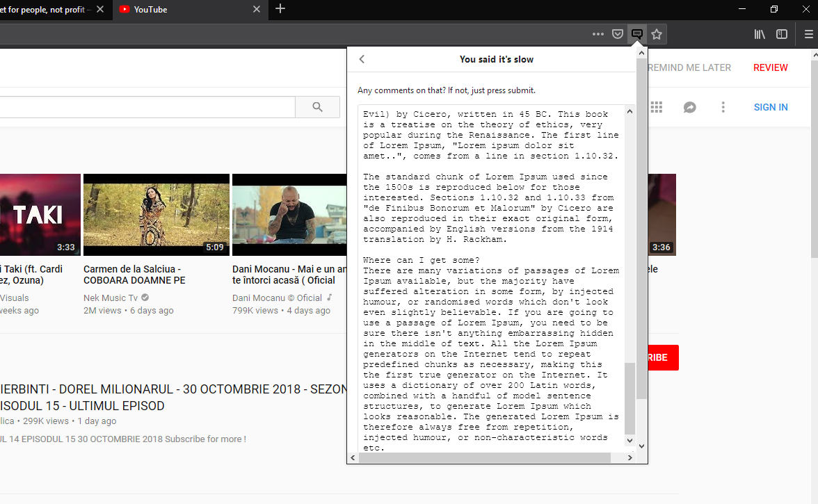Viewport: 818px width, 504px height.
Task: Go back using the feedback panel chevron
Action: pos(362,59)
